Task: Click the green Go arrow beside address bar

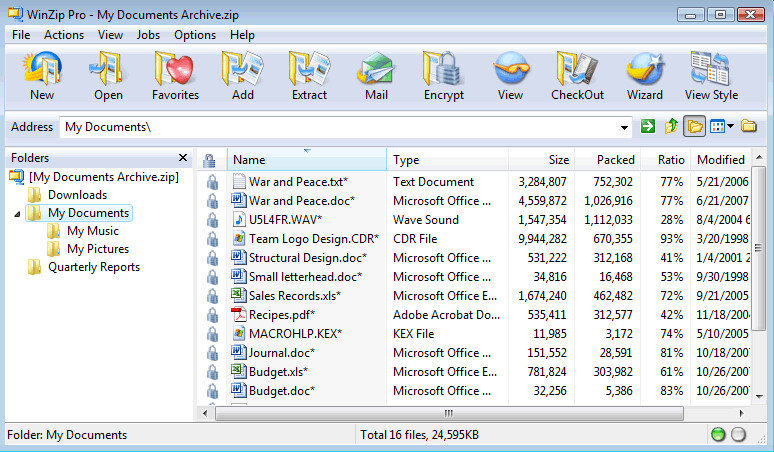Action: click(x=648, y=126)
